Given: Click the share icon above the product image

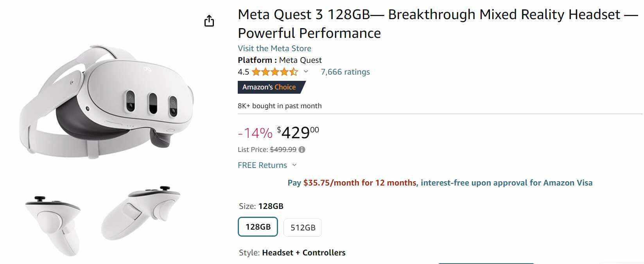Looking at the screenshot, I should pos(209,21).
